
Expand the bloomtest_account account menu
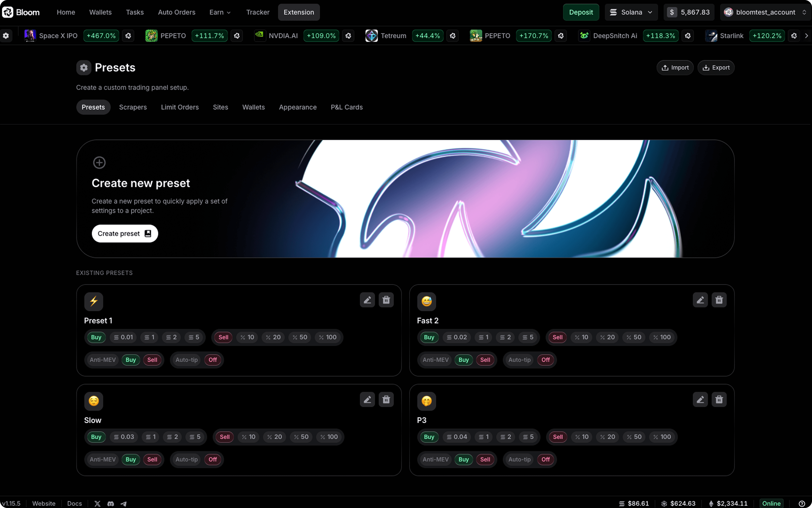(x=765, y=12)
